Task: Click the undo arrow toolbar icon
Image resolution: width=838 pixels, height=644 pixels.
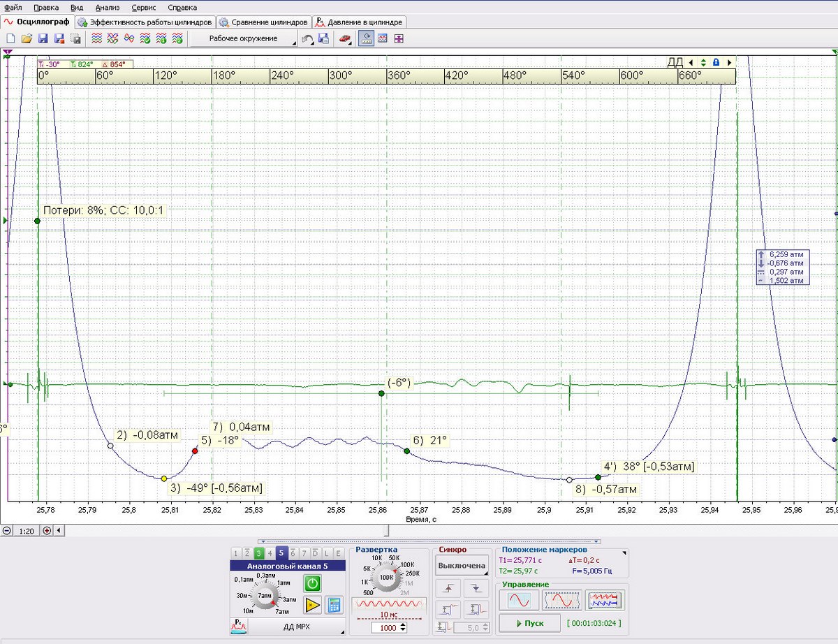Action: click(x=307, y=39)
